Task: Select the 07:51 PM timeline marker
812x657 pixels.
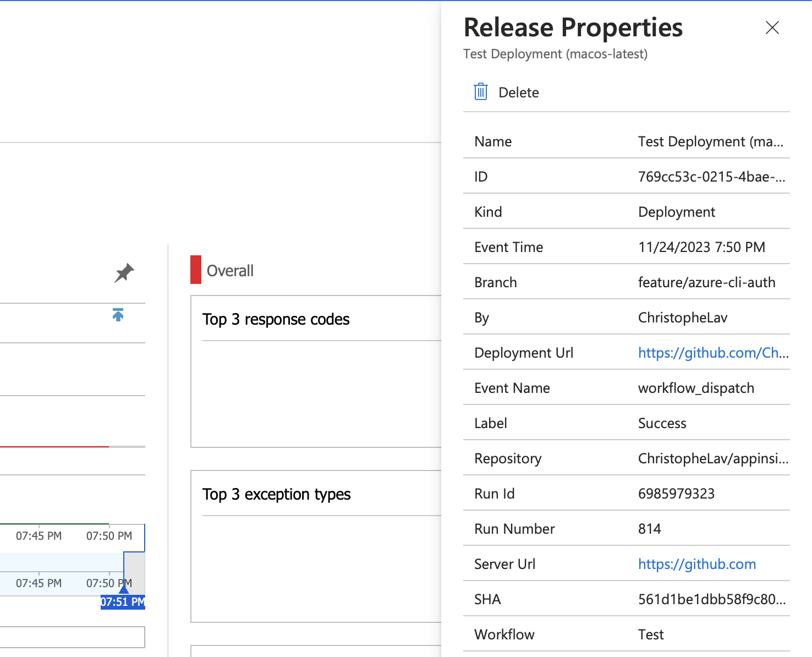Action: tap(123, 602)
